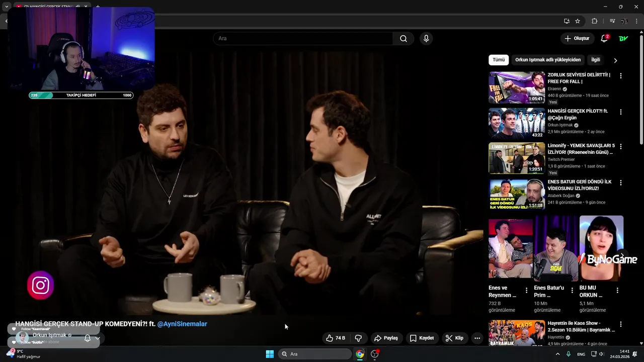Click the Ataberk Doğan channel name

[561, 196]
